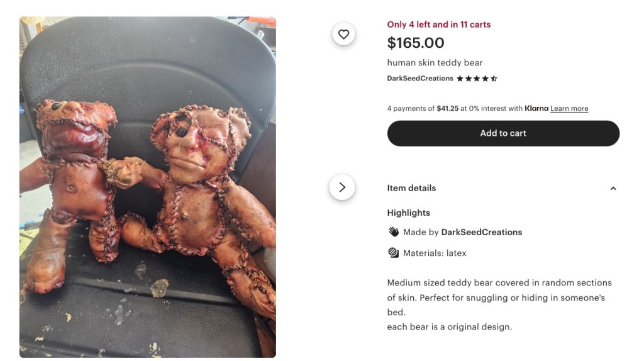Viewport: 644px width, 361px height.
Task: Collapse the Item details chevron
Action: click(613, 189)
